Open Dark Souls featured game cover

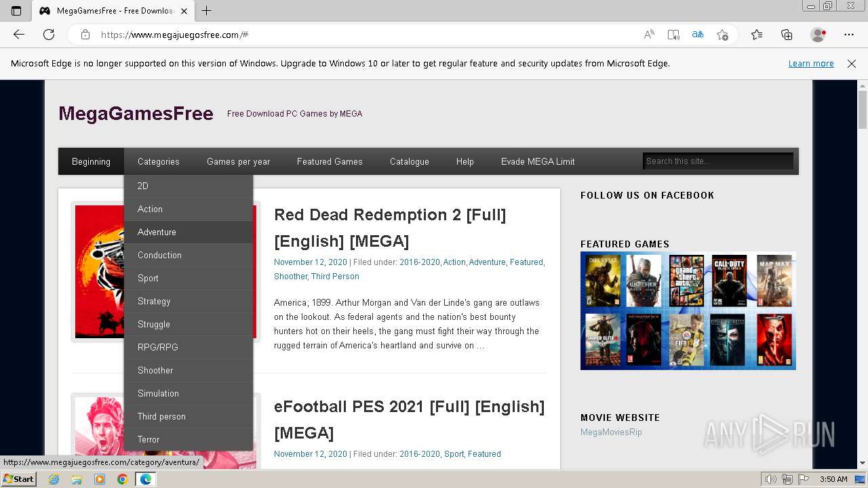coord(603,281)
